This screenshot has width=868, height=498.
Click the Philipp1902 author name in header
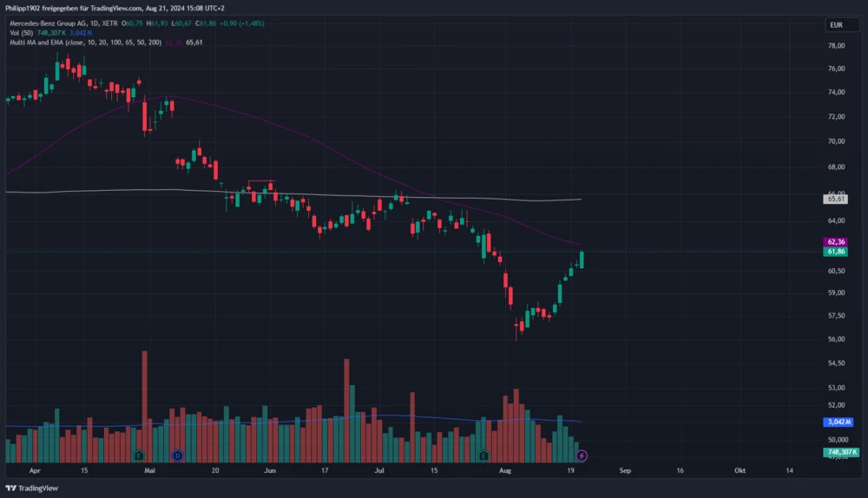(x=25, y=8)
